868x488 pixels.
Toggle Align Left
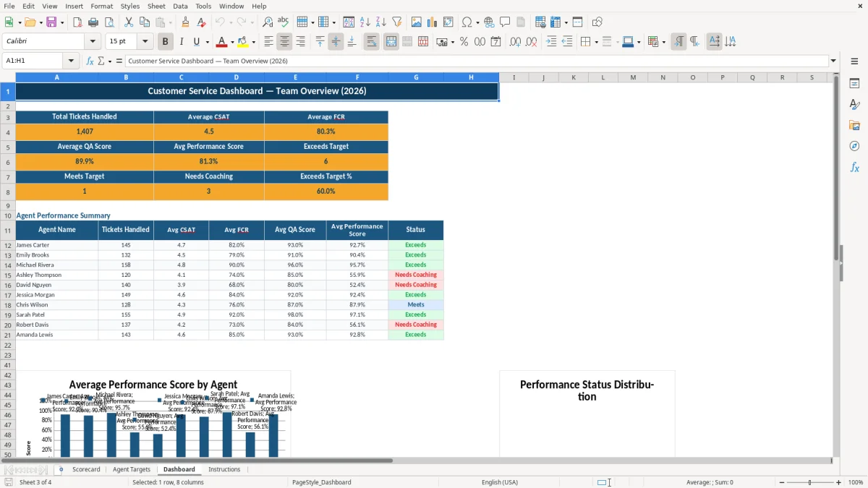(x=268, y=42)
